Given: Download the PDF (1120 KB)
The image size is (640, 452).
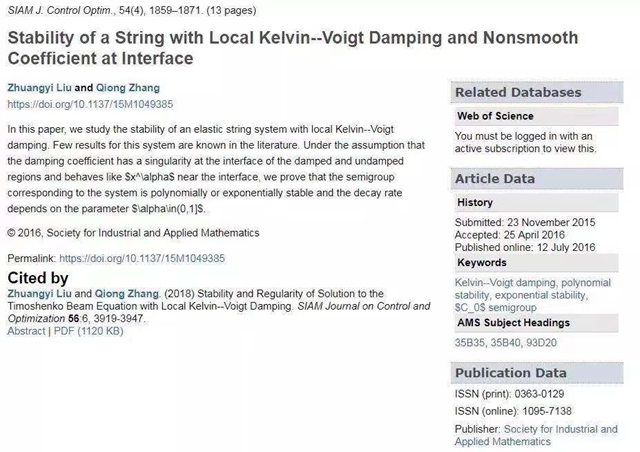Looking at the screenshot, I should point(89,330).
